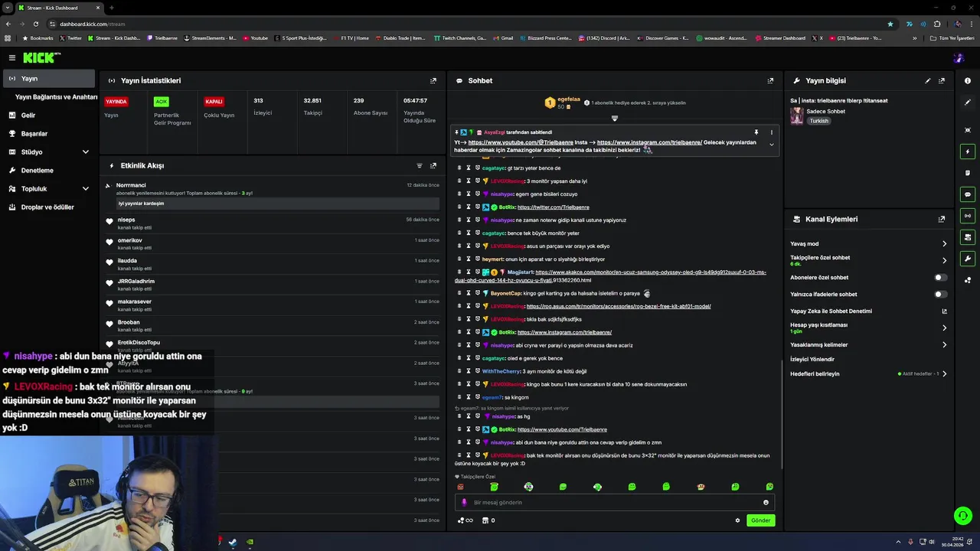Open the hamburger menu beside Kick logo
This screenshot has height=551, width=980.
(12, 57)
